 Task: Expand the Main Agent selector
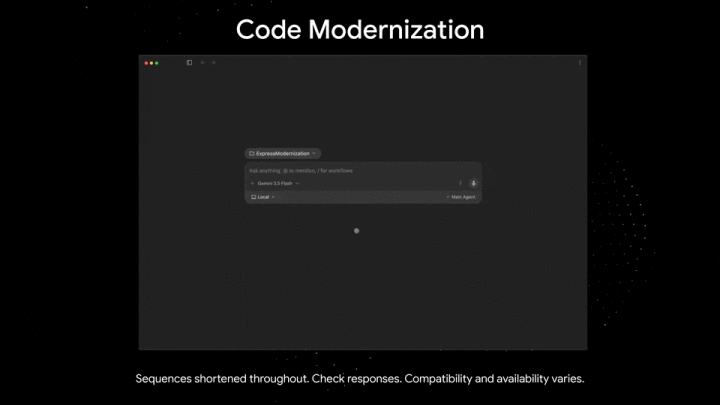461,197
